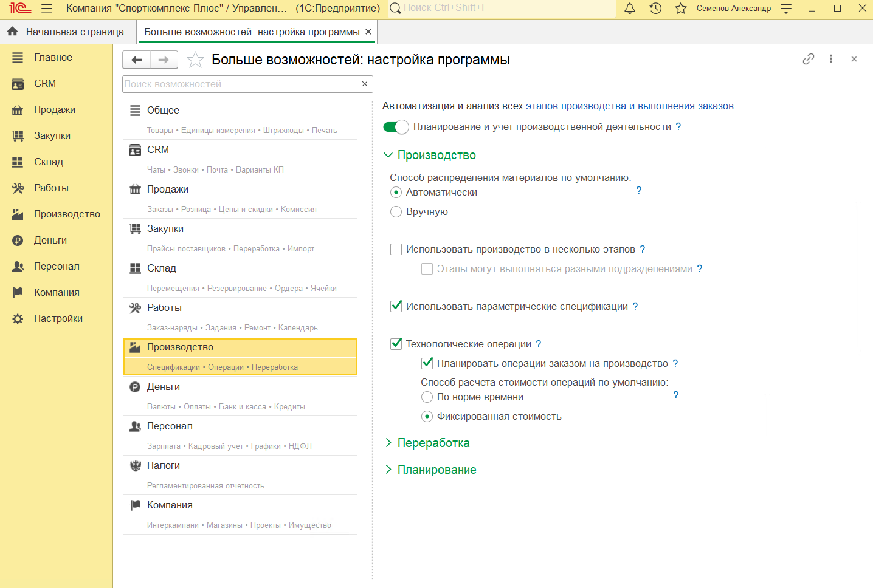Show help for Технологические операции

point(539,344)
